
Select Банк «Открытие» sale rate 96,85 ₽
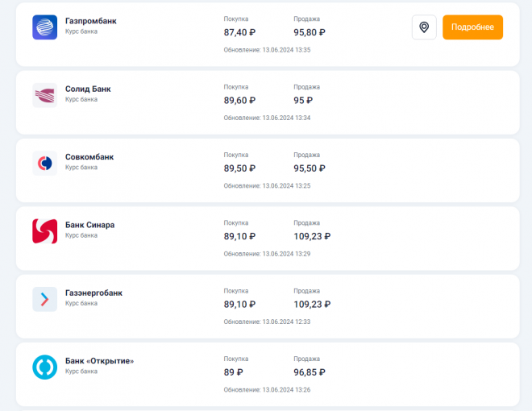click(x=310, y=372)
